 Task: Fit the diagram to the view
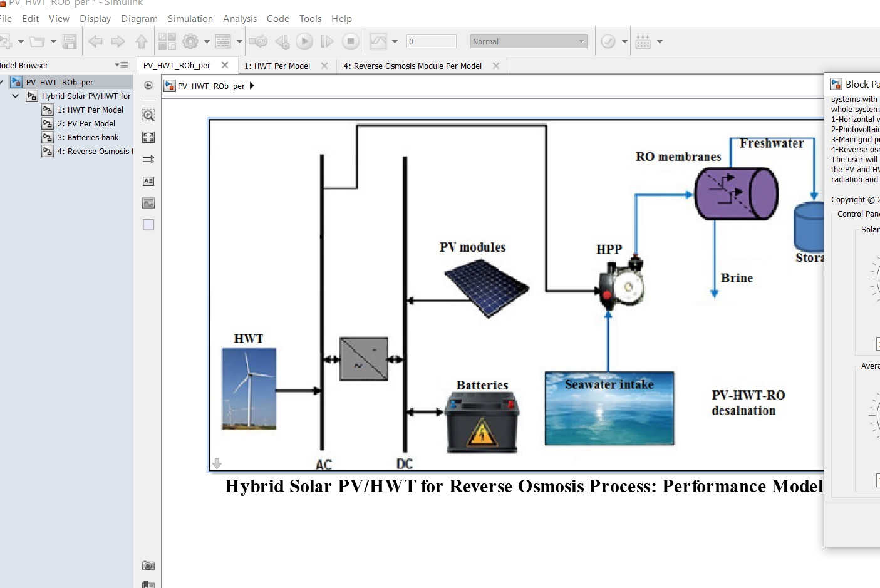click(148, 137)
